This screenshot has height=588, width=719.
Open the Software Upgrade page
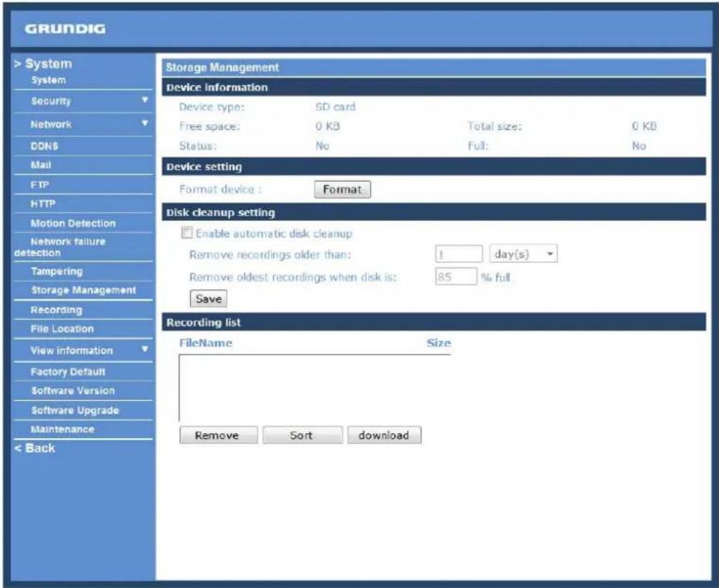tap(75, 410)
